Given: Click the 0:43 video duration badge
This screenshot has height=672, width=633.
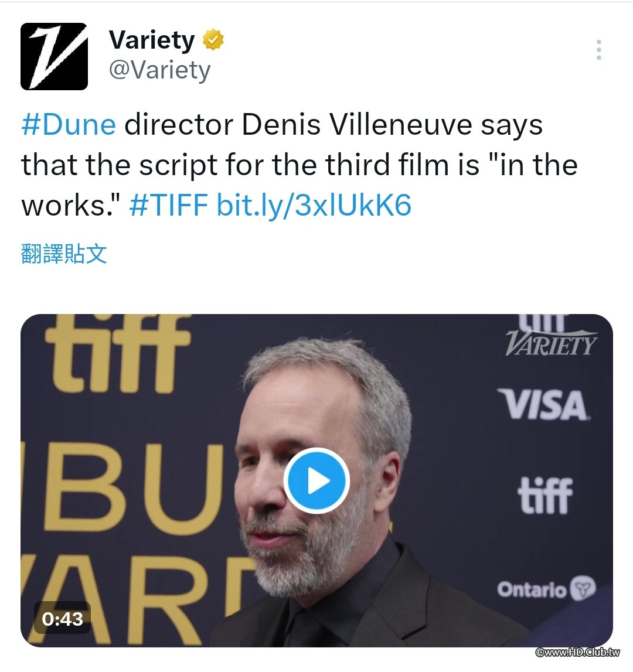Looking at the screenshot, I should tap(62, 619).
